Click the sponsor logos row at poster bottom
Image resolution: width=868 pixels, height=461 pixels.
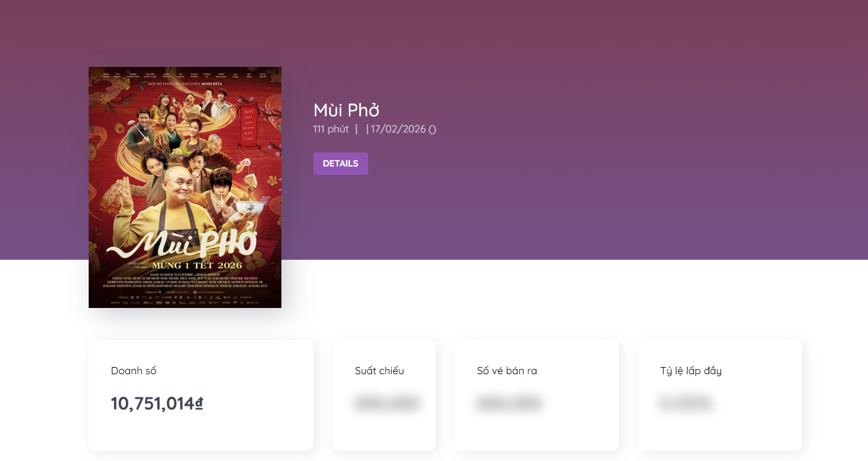(x=185, y=300)
